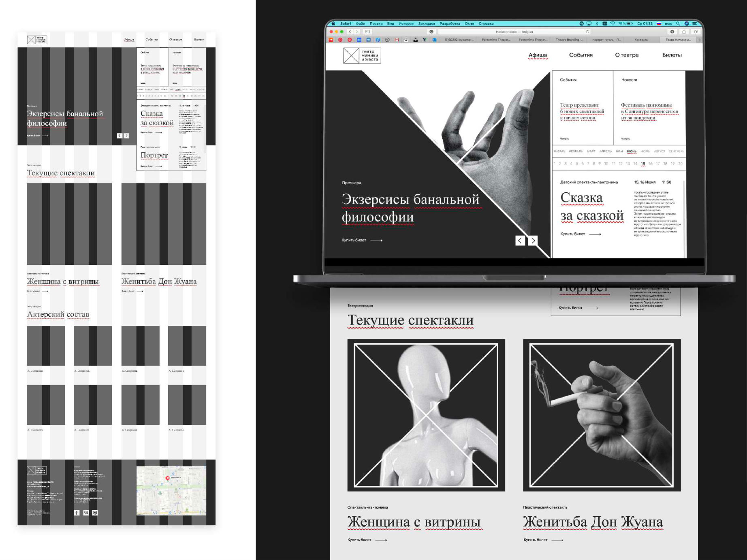
Task: Click Instagram icon in the wireframe footer
Action: click(95, 513)
